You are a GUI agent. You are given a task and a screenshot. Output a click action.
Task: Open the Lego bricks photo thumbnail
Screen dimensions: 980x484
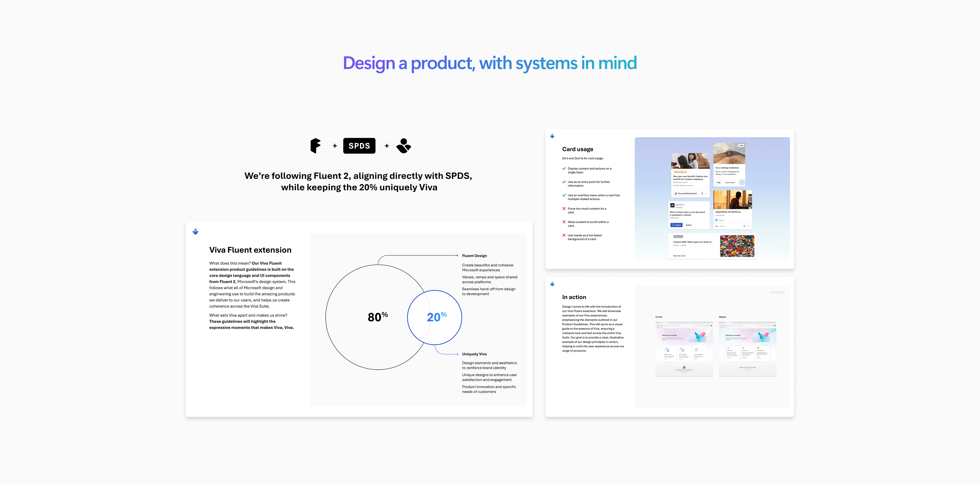coord(737,246)
